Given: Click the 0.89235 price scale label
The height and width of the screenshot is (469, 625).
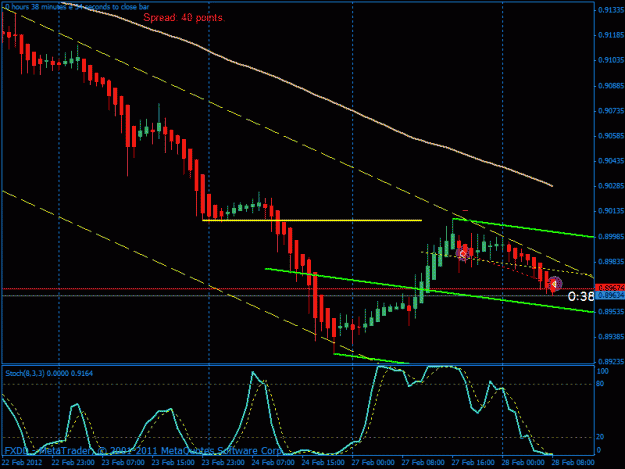Looking at the screenshot, I should [x=611, y=362].
